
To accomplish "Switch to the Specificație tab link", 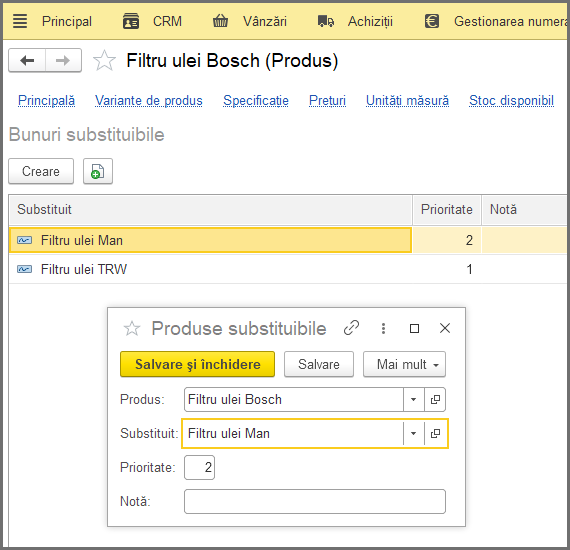I will (x=256, y=100).
